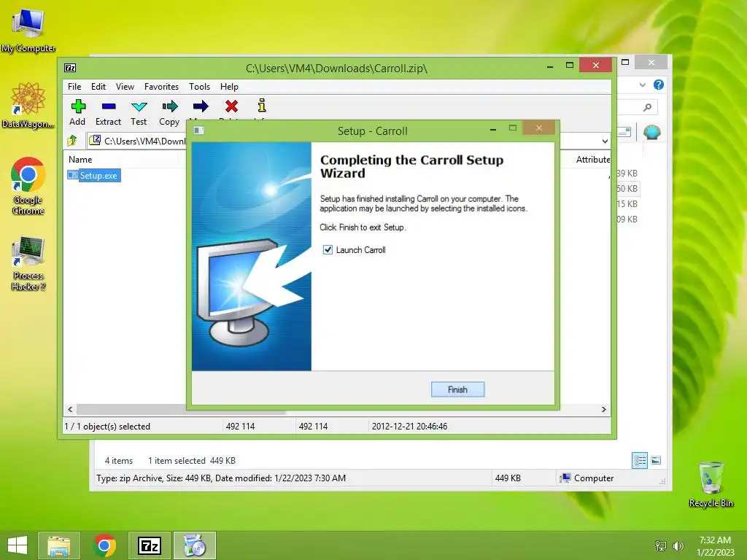Click '1 / 1 object(s) selected' status text
747x560 pixels.
107,427
